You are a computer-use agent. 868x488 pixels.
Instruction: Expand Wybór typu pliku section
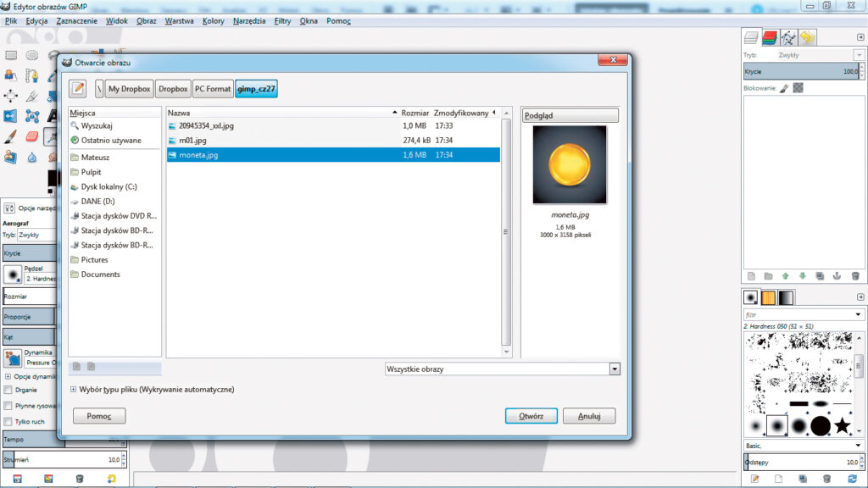tap(74, 390)
